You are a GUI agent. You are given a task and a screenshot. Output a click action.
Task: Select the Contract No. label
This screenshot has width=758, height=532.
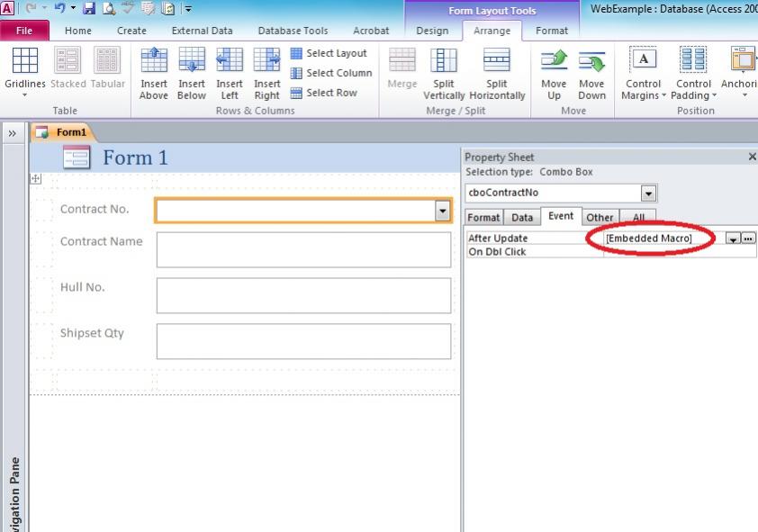pos(95,209)
